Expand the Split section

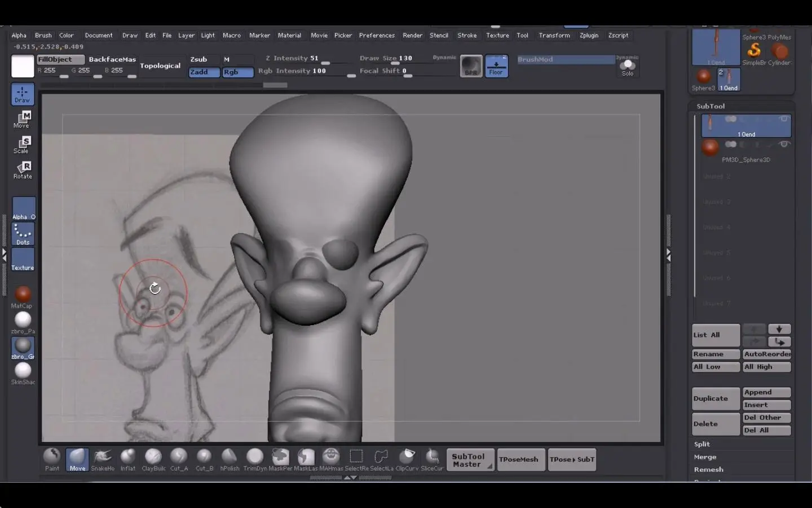point(701,444)
